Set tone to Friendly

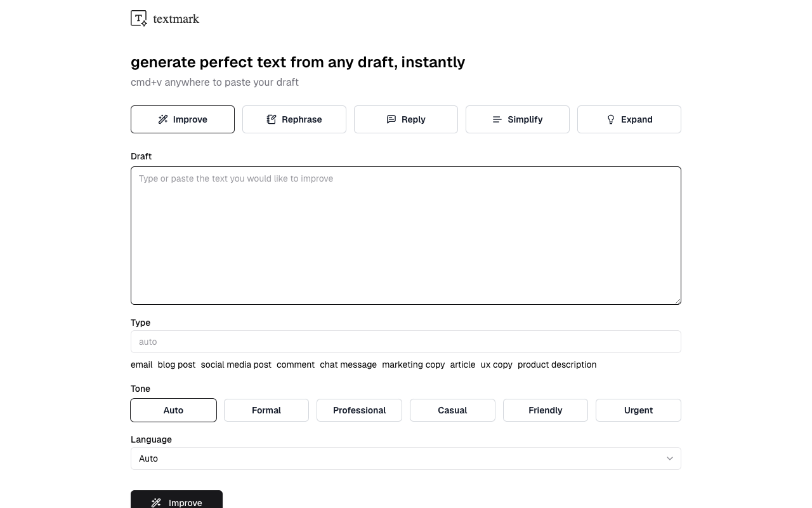point(546,410)
